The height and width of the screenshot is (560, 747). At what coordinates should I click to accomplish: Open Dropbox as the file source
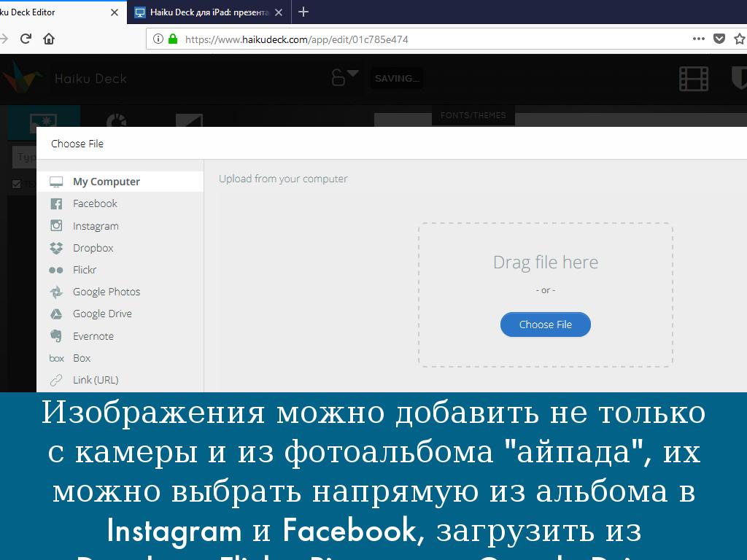coord(93,248)
